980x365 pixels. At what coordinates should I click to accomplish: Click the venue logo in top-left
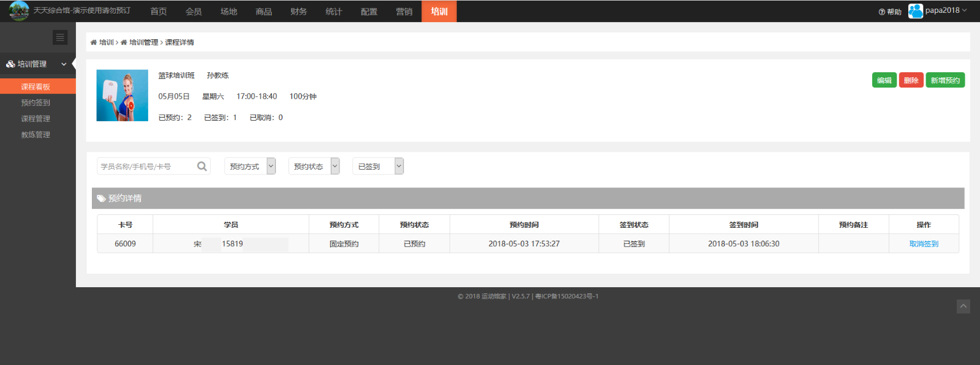[x=19, y=11]
